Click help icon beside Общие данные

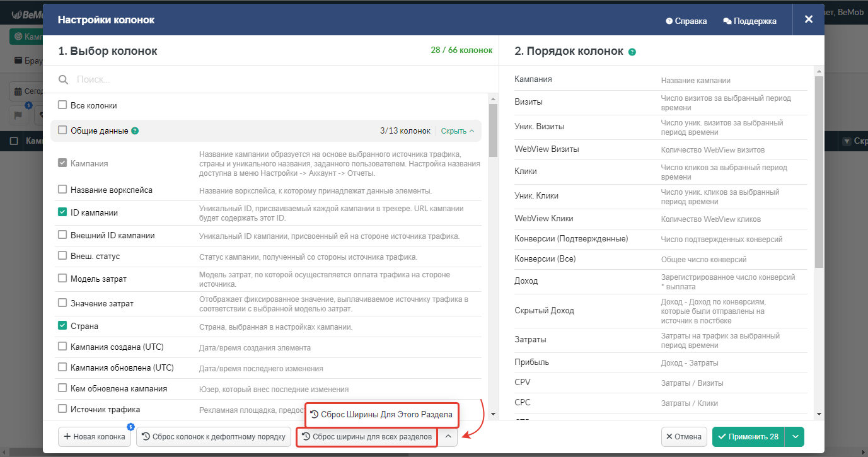pos(135,131)
